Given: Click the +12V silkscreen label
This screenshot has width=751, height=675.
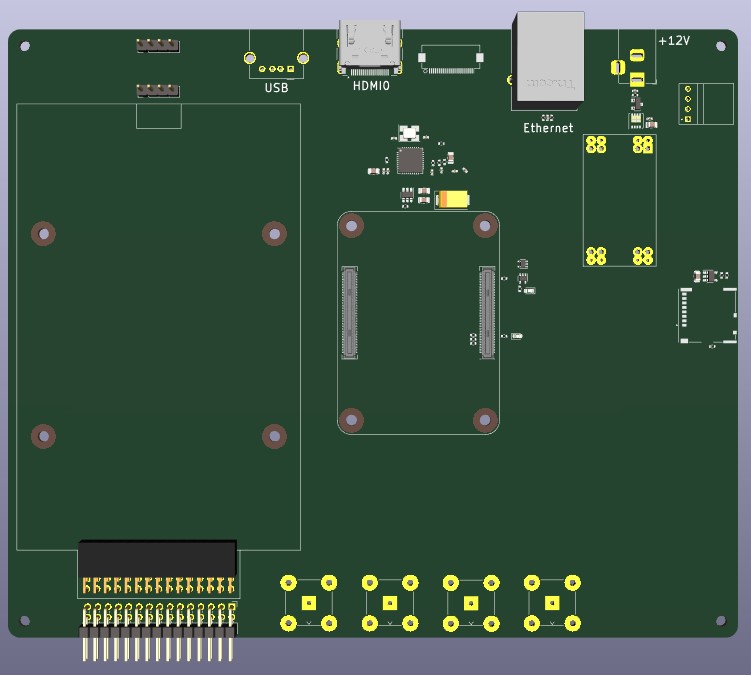Looking at the screenshot, I should (674, 41).
